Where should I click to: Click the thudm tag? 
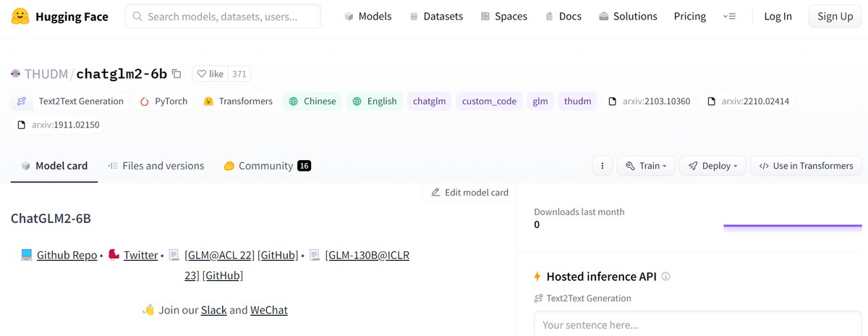click(x=577, y=101)
